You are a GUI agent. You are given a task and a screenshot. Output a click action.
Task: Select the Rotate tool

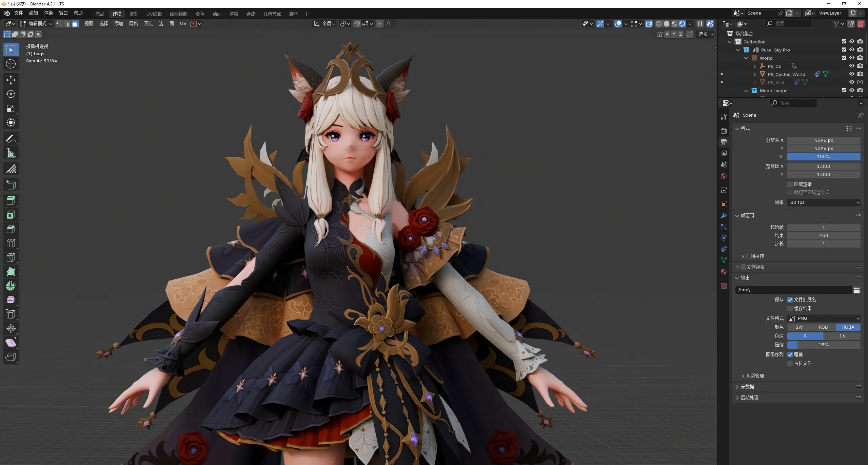pyautogui.click(x=11, y=94)
